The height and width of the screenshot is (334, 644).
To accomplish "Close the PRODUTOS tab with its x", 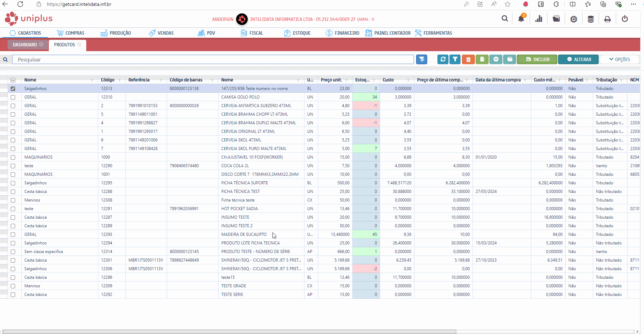I will point(79,44).
